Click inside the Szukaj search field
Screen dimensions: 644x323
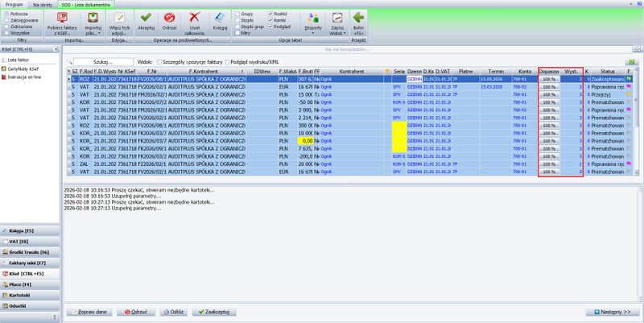pos(103,62)
